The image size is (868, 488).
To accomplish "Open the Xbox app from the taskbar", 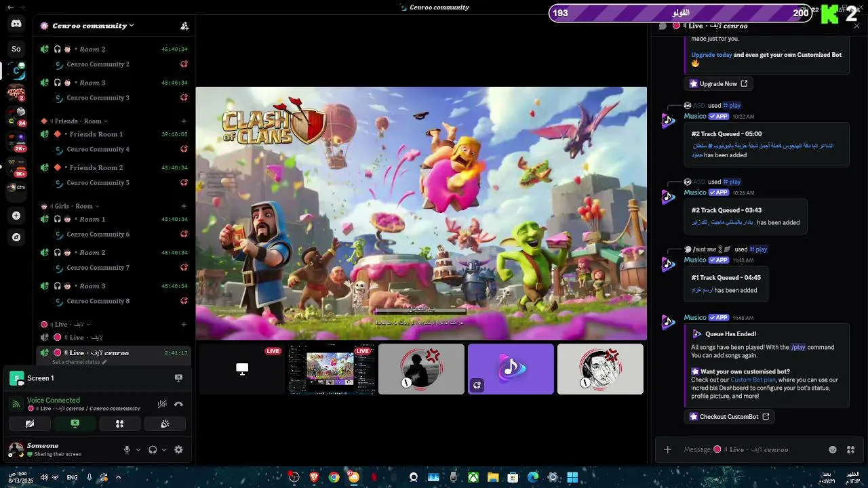I will pos(473,477).
